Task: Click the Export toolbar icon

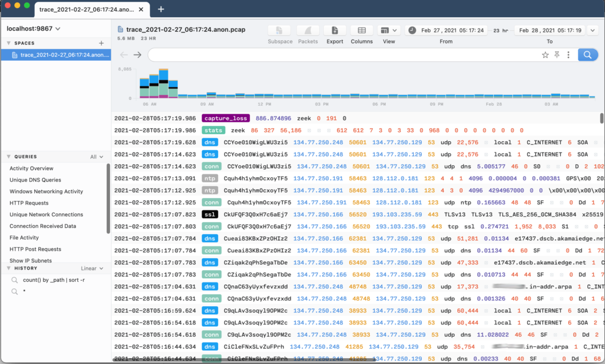Action: (x=334, y=31)
